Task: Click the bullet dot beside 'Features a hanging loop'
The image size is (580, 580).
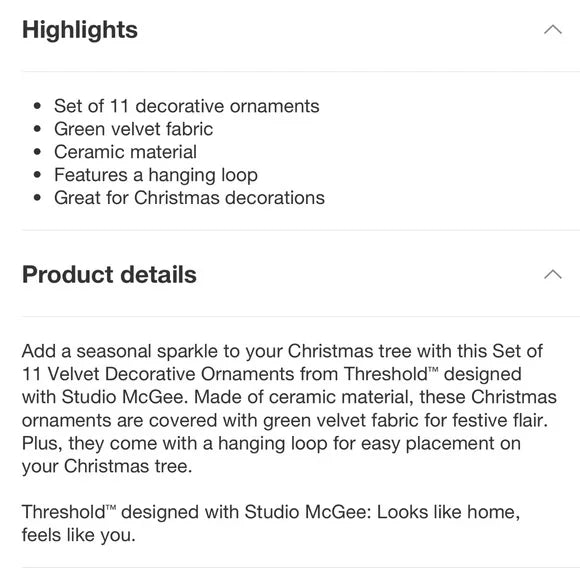Action: pyautogui.click(x=37, y=175)
